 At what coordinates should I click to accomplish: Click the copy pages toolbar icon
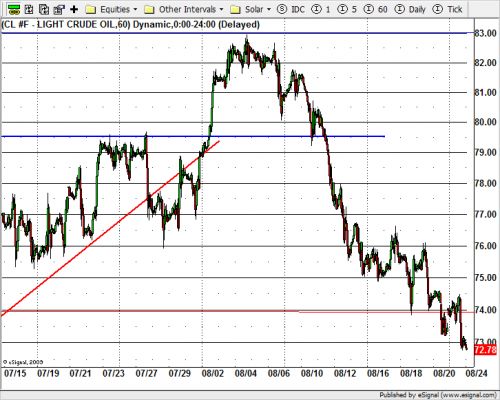coord(44,9)
